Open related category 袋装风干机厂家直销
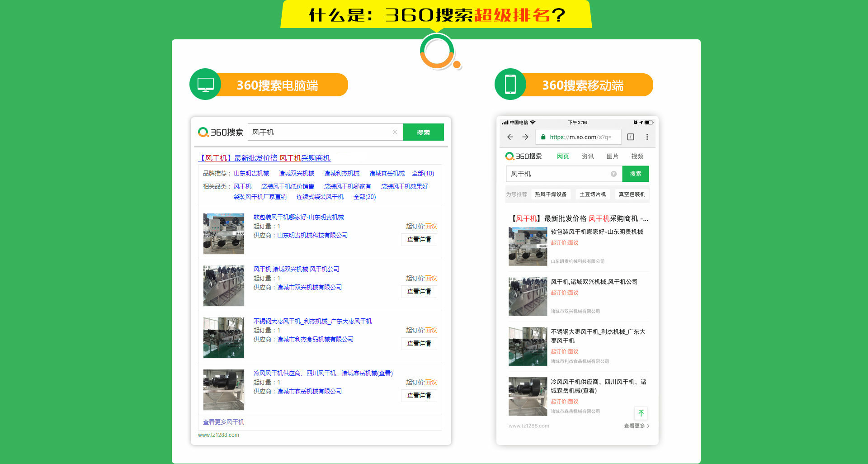Image resolution: width=868 pixels, height=464 pixels. click(260, 197)
